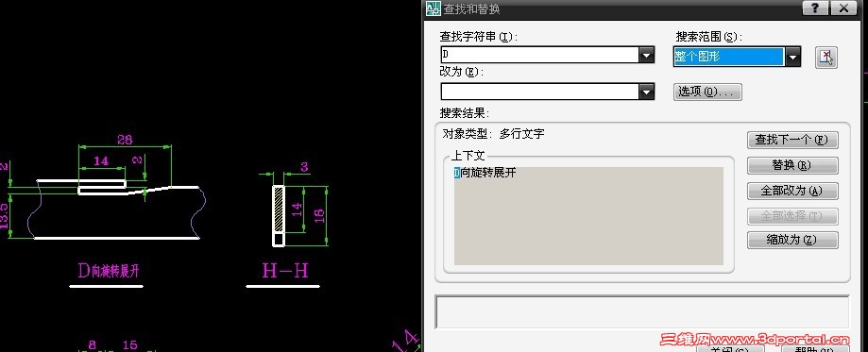Select the 13.5 dimension at left edge
This screenshot has width=868, height=352.
[x=4, y=216]
